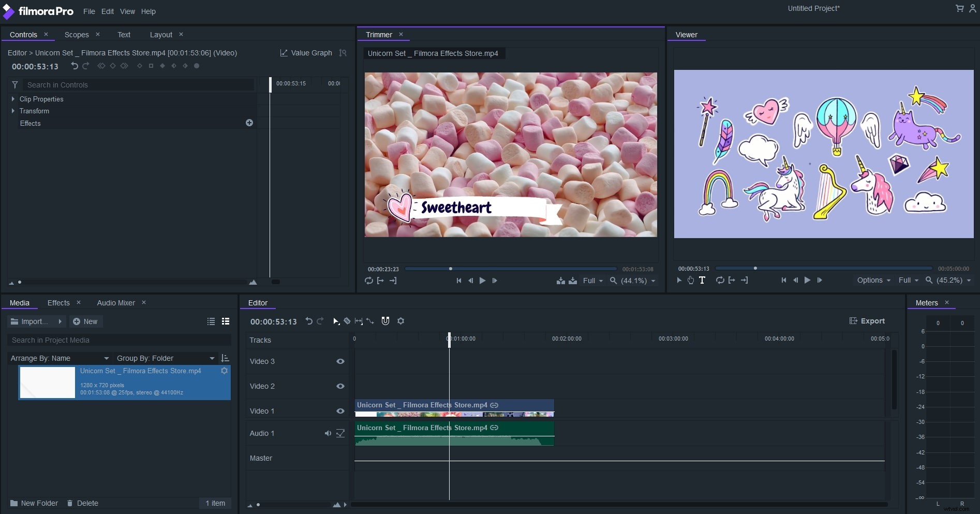The image size is (980, 514).
Task: Open editor timeline settings gear
Action: point(401,321)
